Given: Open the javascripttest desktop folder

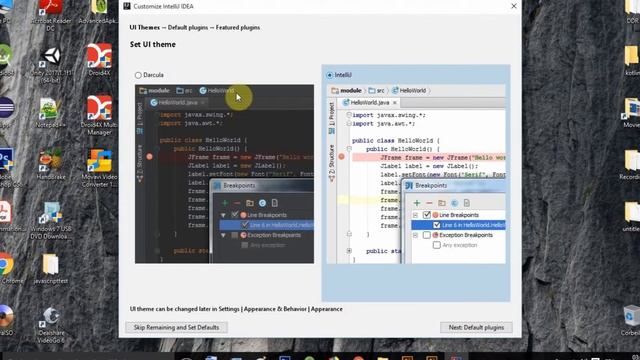Looking at the screenshot, I should pos(51,269).
